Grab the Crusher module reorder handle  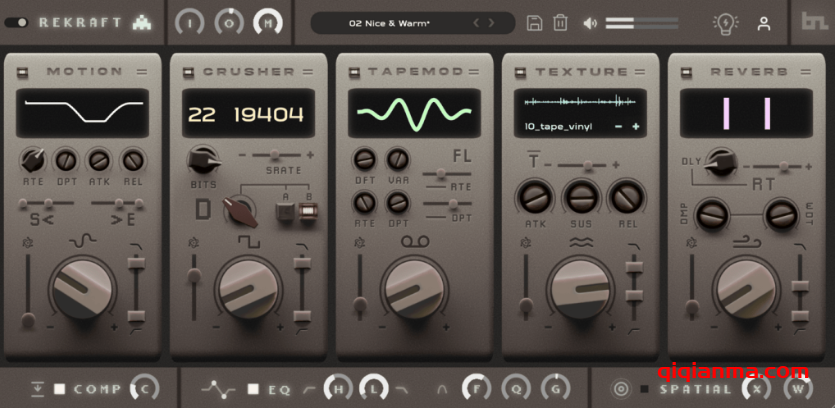pos(307,72)
